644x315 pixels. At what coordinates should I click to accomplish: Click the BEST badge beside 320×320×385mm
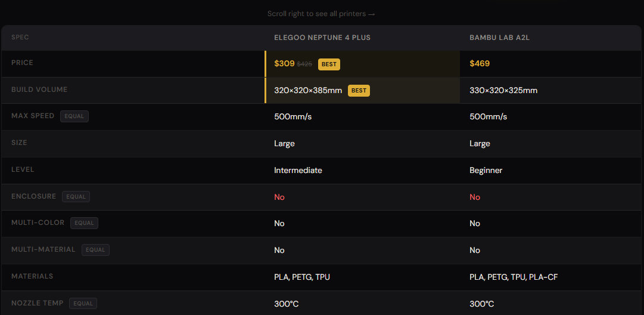(x=359, y=91)
